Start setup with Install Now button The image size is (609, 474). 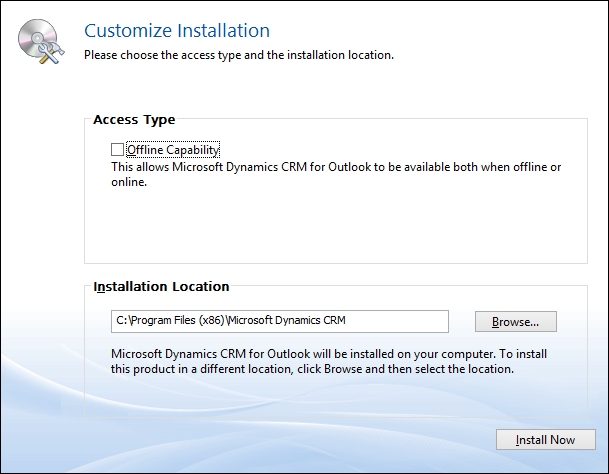[x=545, y=439]
